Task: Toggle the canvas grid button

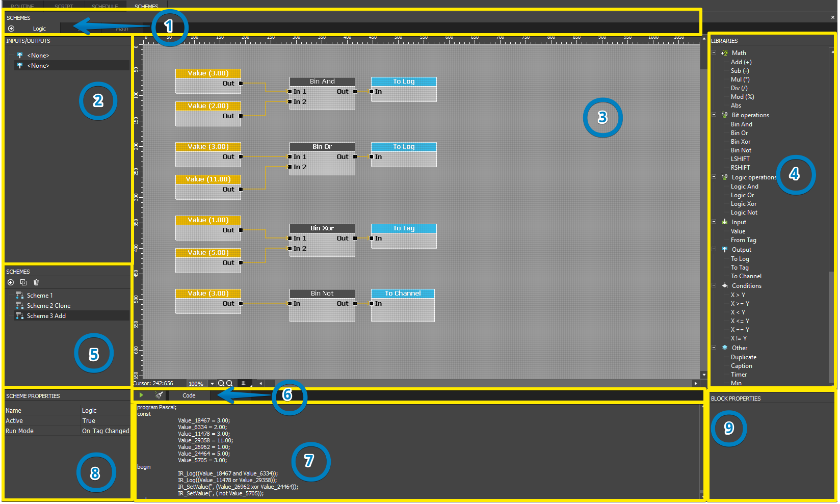Action: 244,383
